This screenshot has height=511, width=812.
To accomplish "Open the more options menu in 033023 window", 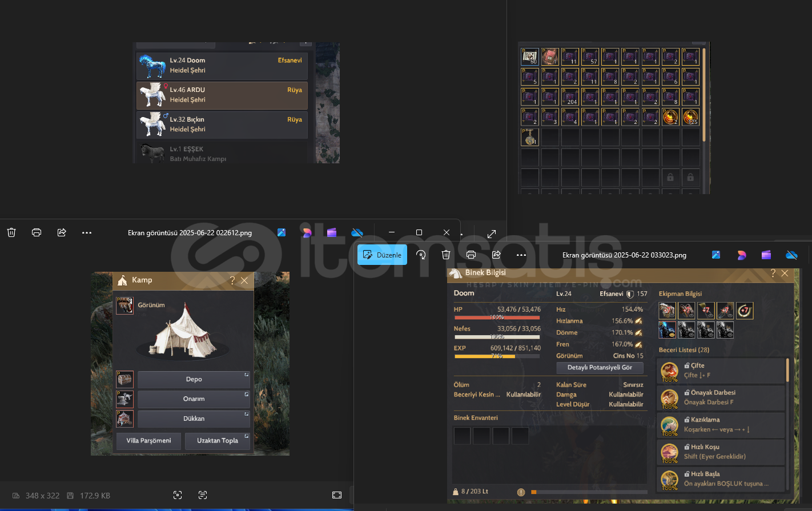I will (521, 255).
